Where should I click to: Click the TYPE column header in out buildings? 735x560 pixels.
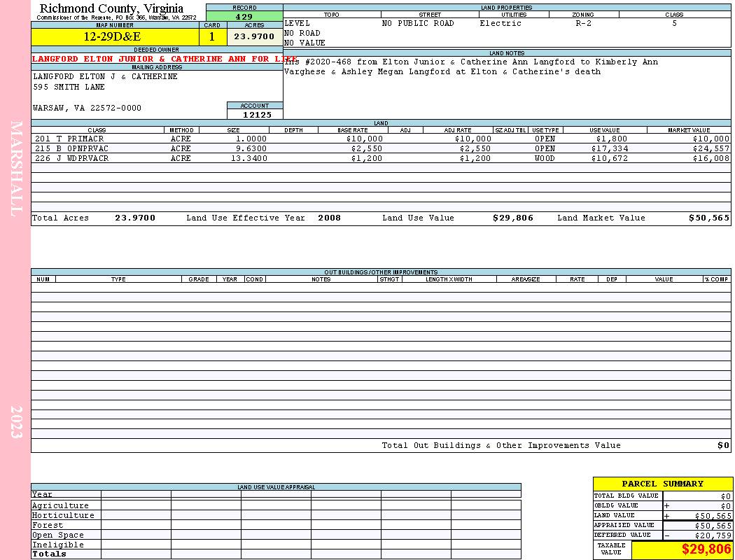pos(118,279)
